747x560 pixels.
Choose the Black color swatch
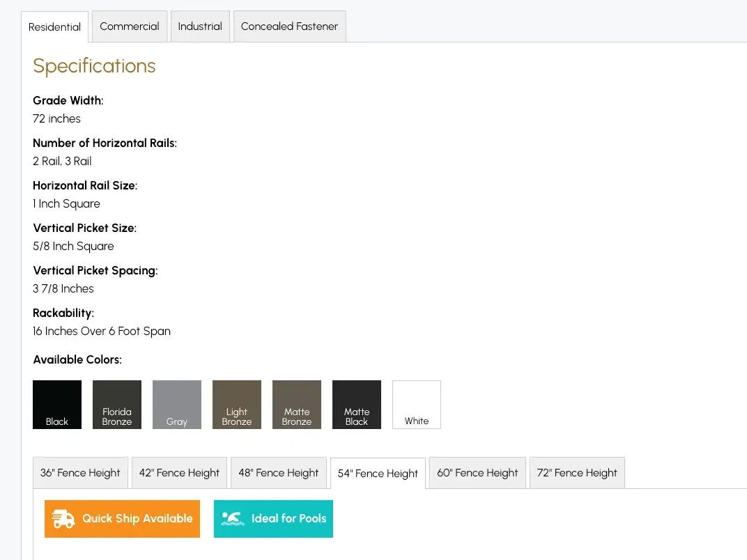coord(57,405)
